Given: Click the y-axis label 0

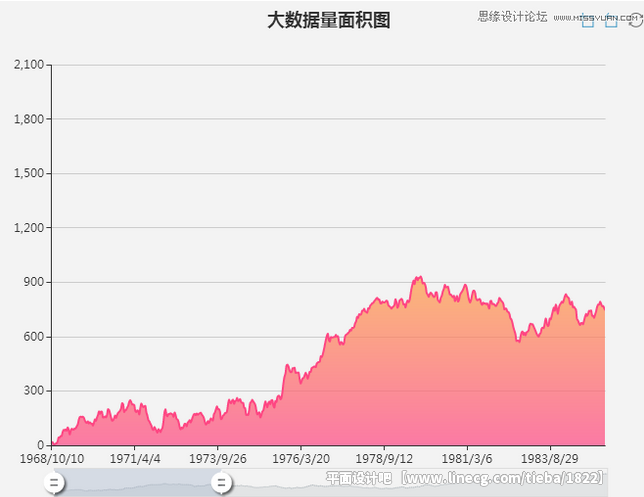Looking at the screenshot, I should (40, 445).
